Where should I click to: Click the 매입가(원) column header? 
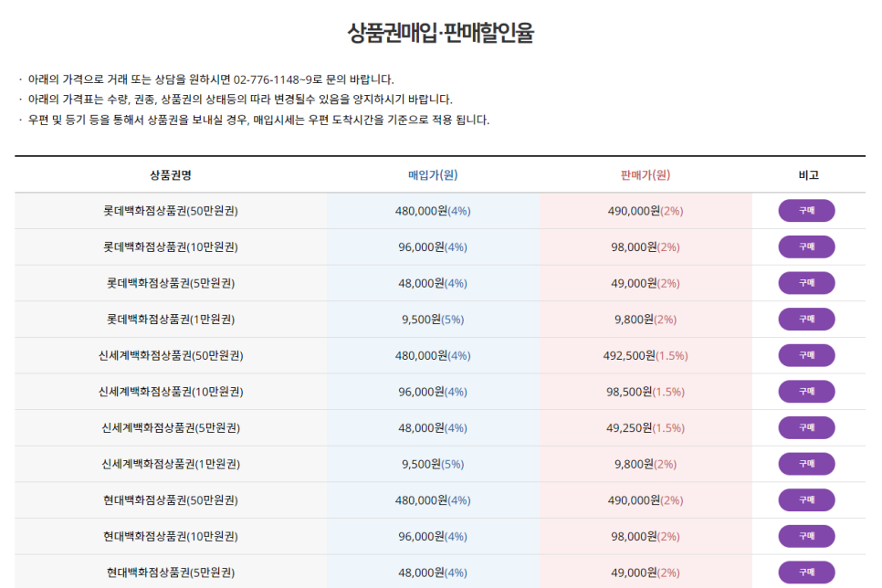(433, 175)
